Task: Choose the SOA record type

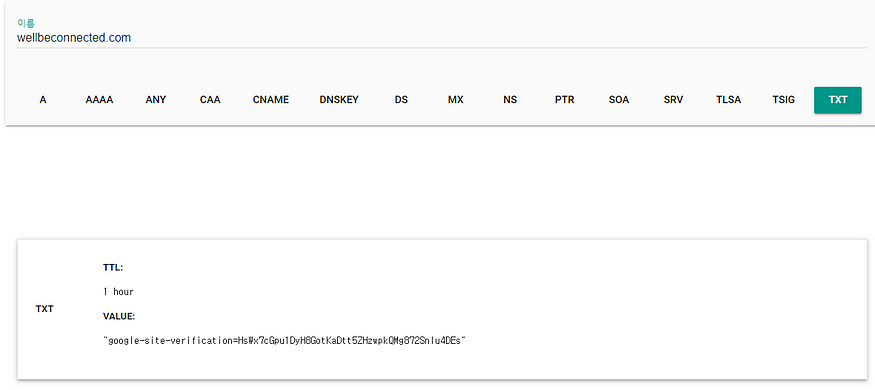Action: (619, 100)
